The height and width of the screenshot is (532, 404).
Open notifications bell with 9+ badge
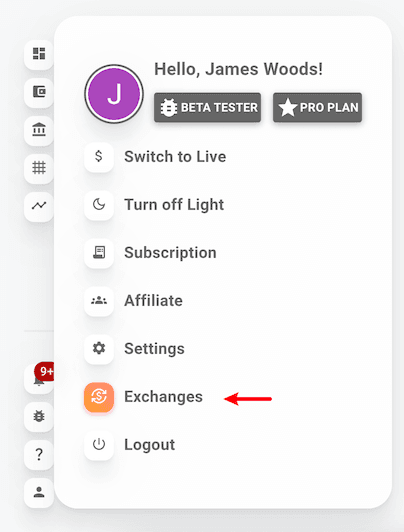tap(39, 378)
